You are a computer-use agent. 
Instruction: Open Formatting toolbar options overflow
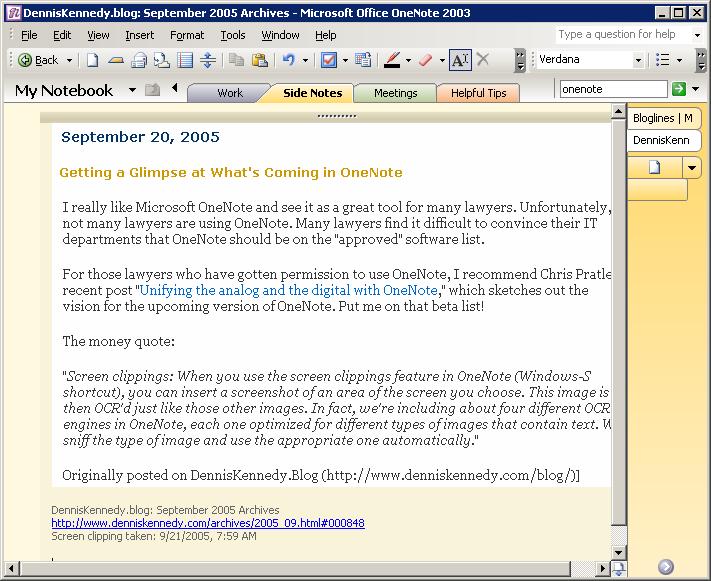pos(701,61)
